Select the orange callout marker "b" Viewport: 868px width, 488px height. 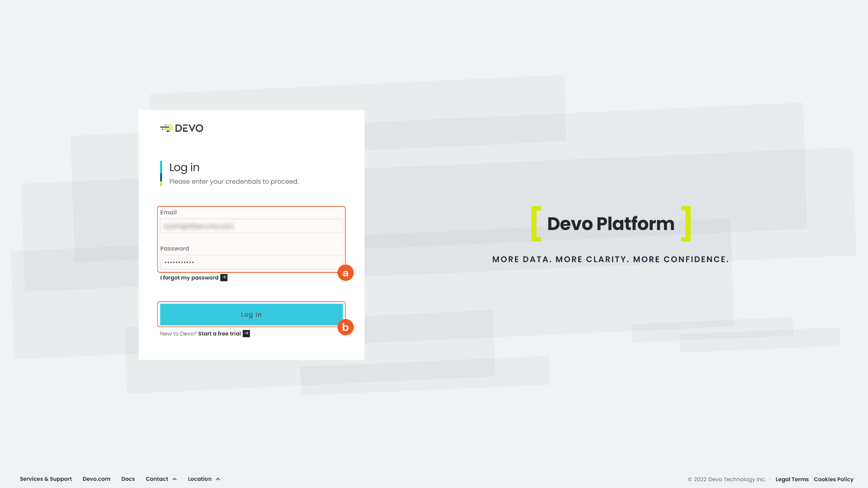[345, 327]
